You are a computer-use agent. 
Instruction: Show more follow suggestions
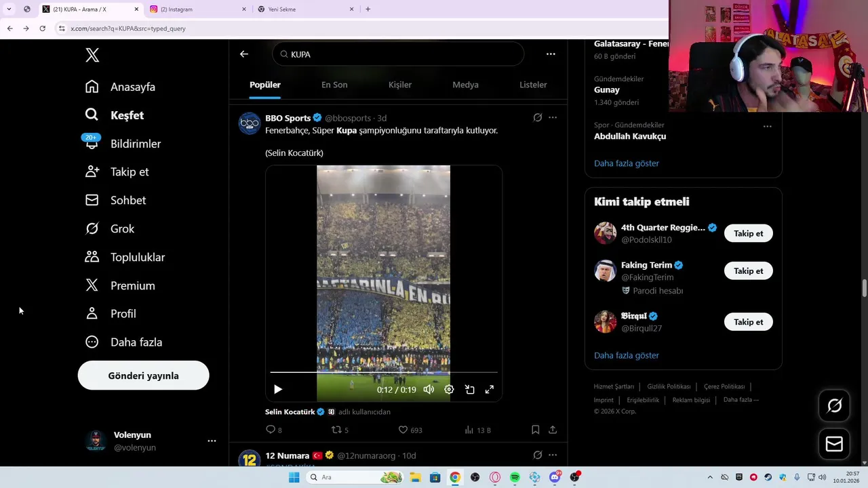627,355
